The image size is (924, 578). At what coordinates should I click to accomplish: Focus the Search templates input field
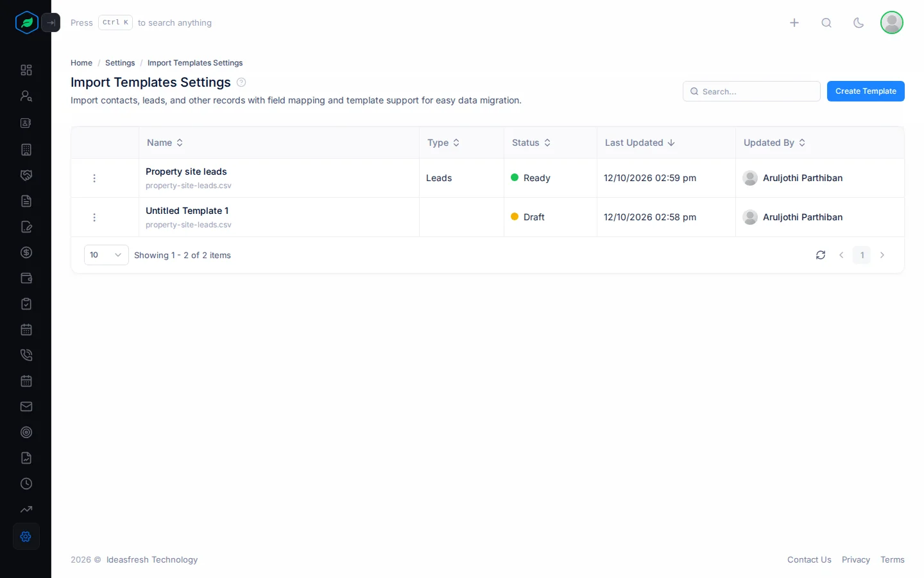pyautogui.click(x=751, y=91)
